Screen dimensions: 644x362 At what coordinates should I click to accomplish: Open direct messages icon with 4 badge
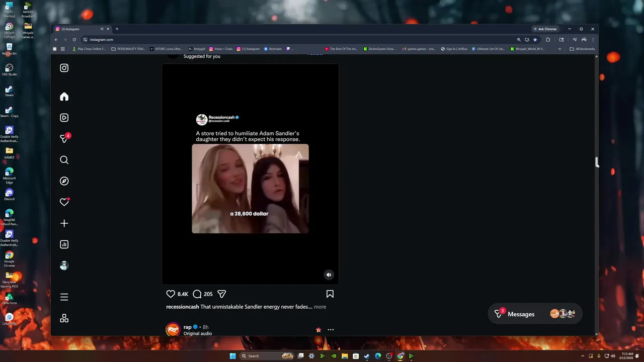(x=64, y=138)
